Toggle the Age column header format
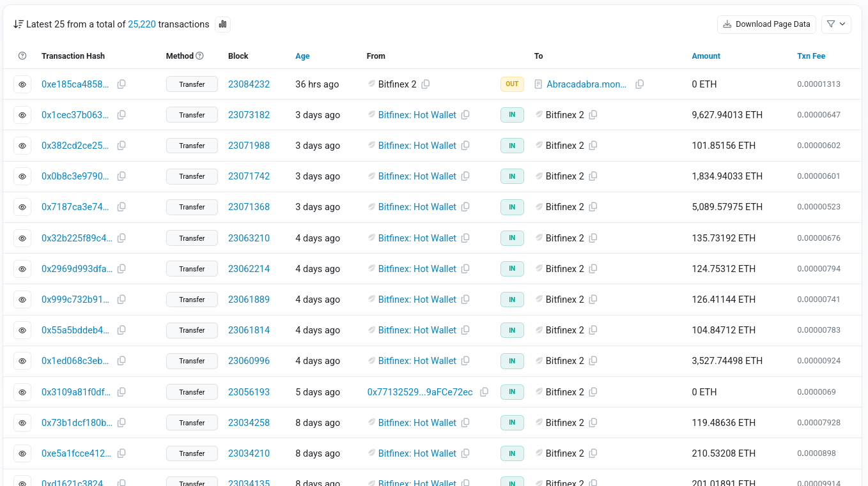Viewport: 868px width, 486px height. 302,56
